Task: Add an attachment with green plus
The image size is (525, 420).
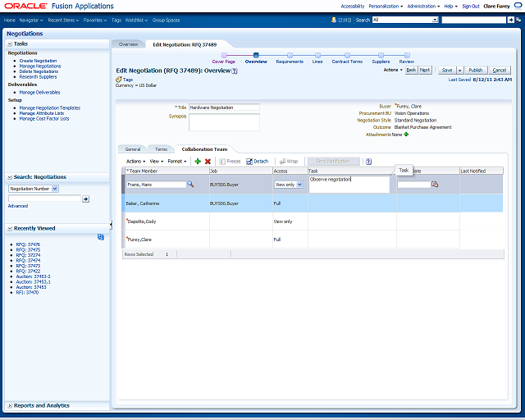Action: (406, 135)
